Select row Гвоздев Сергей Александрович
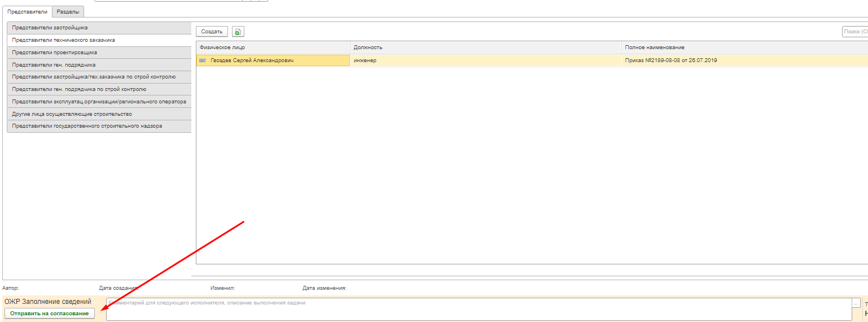 [x=532, y=60]
